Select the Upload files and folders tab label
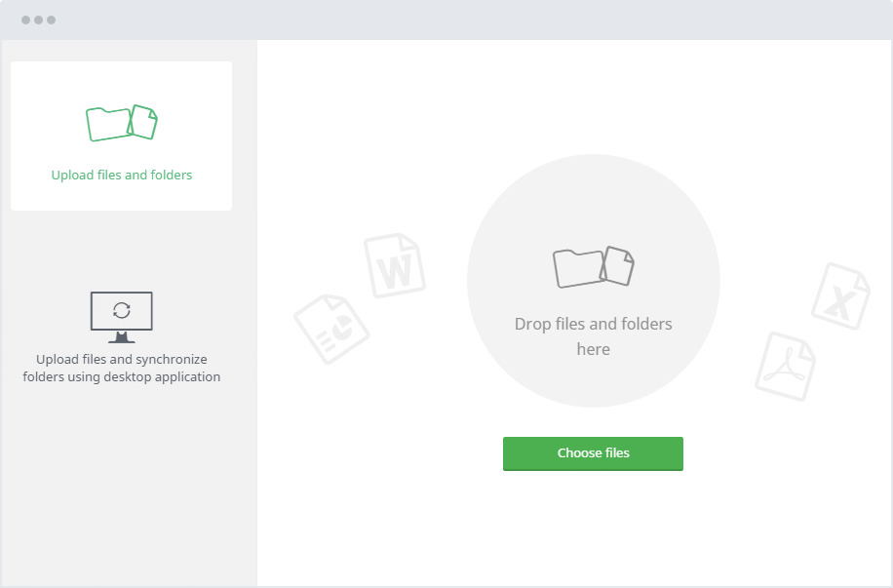893x588 pixels. (x=122, y=176)
